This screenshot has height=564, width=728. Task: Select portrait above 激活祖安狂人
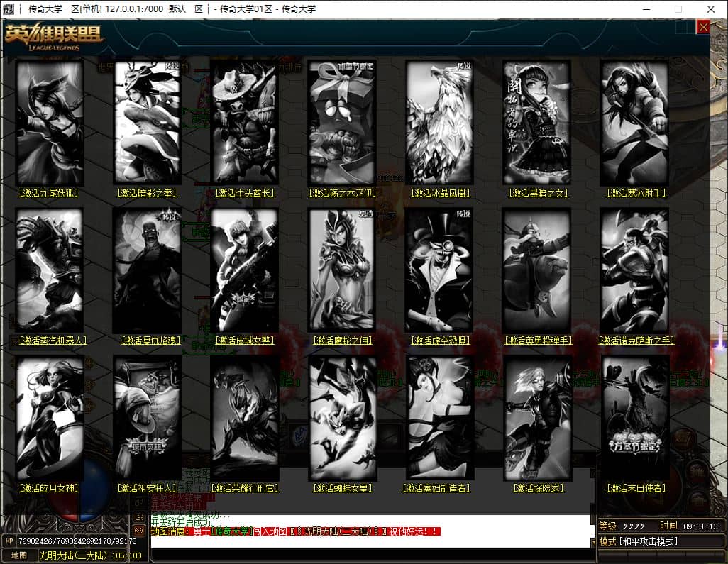tap(147, 419)
